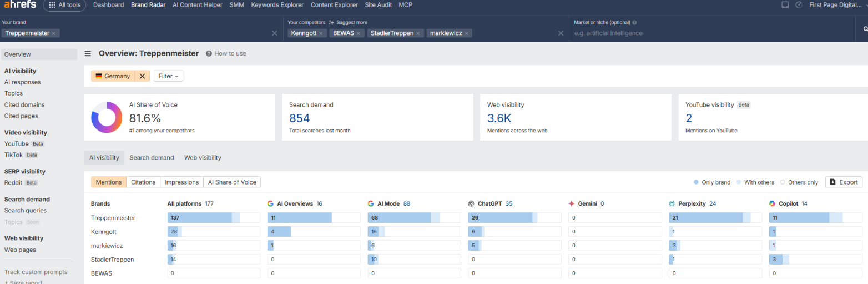Open the Filter dropdown
This screenshot has width=868, height=284.
[168, 76]
